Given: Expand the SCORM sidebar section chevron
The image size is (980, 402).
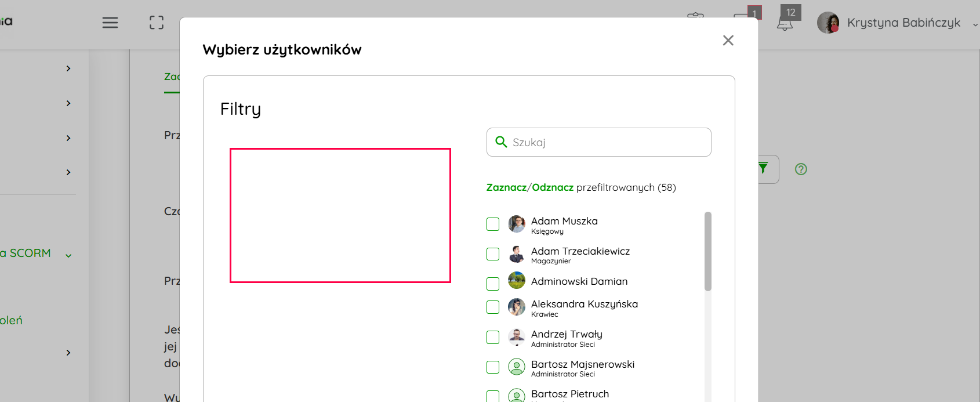Looking at the screenshot, I should click(68, 255).
